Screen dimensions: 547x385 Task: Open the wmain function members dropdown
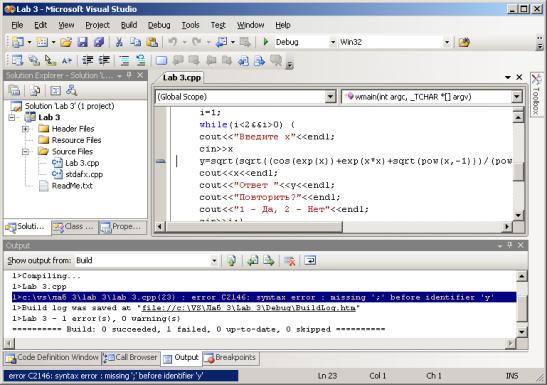tap(517, 97)
